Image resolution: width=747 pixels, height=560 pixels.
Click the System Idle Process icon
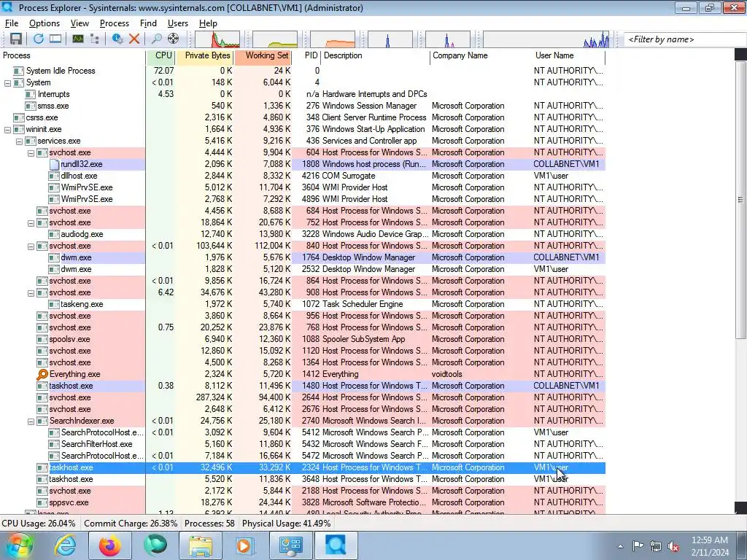[18, 71]
